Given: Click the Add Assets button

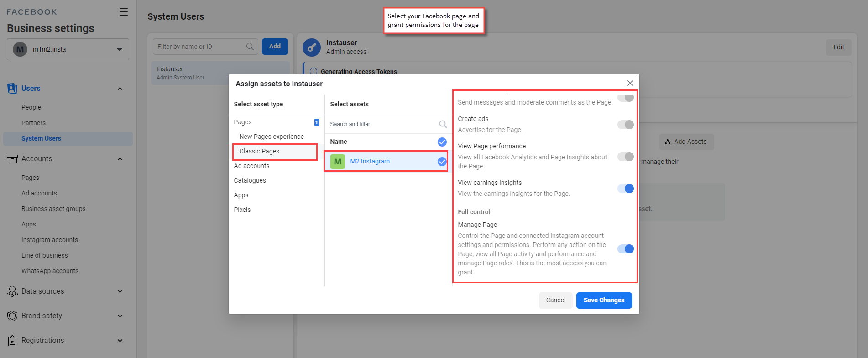Looking at the screenshot, I should (x=686, y=142).
